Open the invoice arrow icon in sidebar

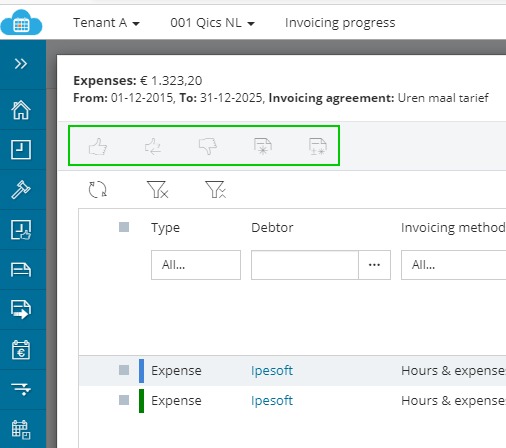pyautogui.click(x=21, y=309)
